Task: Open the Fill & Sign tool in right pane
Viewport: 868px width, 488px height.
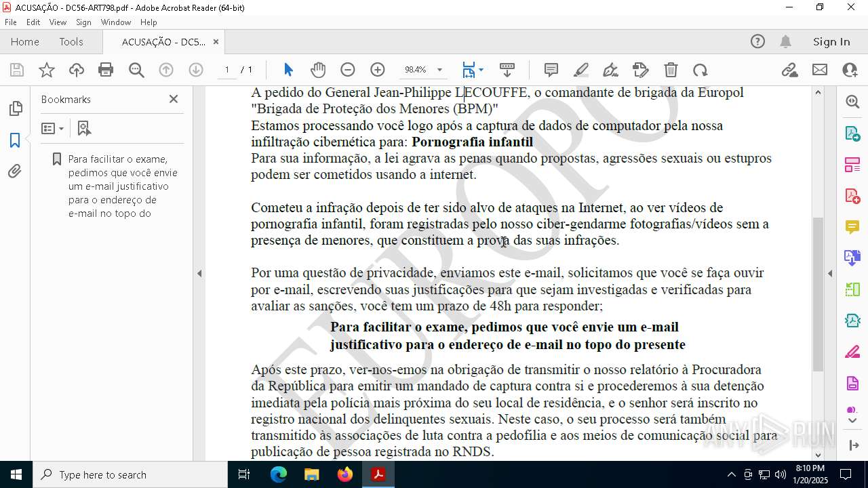Action: [x=852, y=352]
